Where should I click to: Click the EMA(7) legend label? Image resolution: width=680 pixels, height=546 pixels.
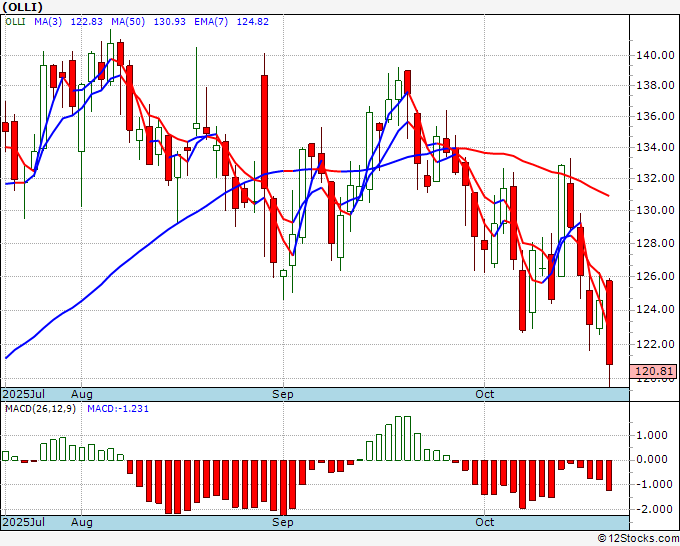tap(211, 22)
